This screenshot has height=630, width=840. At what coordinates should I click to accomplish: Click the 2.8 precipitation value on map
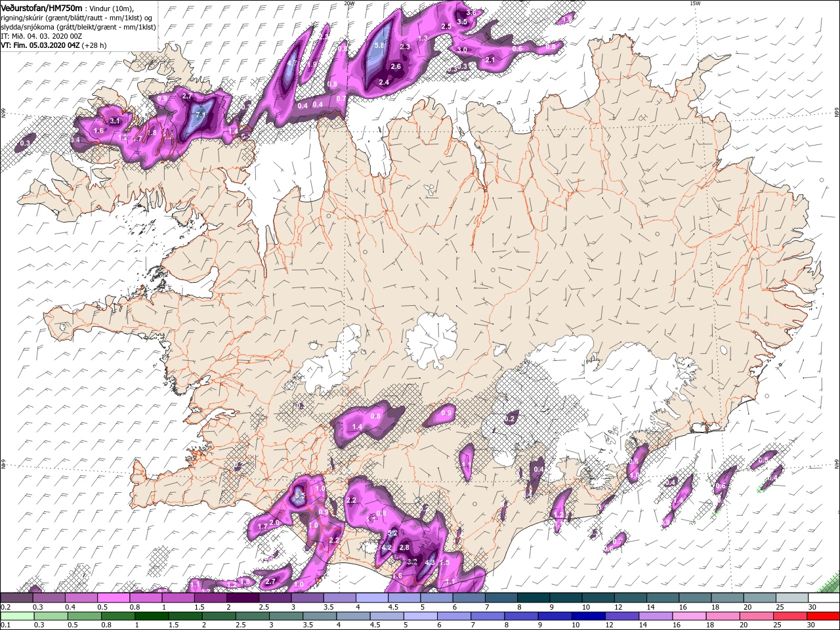(x=404, y=548)
